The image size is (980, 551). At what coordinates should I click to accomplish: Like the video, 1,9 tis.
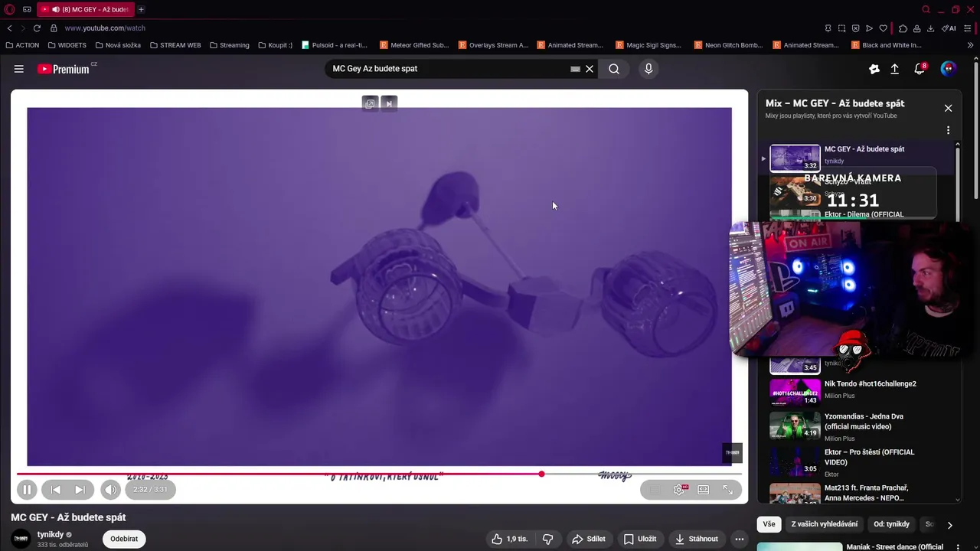click(x=510, y=539)
